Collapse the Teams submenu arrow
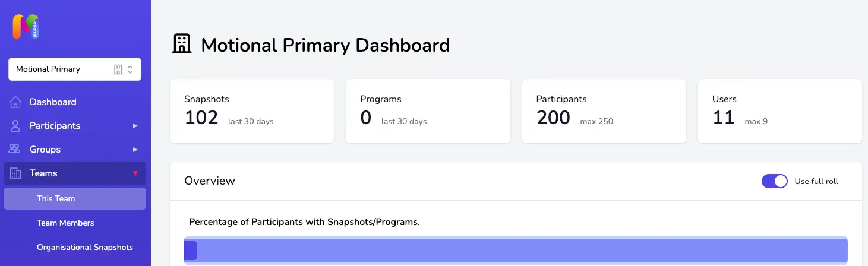This screenshot has width=868, height=266. click(x=135, y=173)
